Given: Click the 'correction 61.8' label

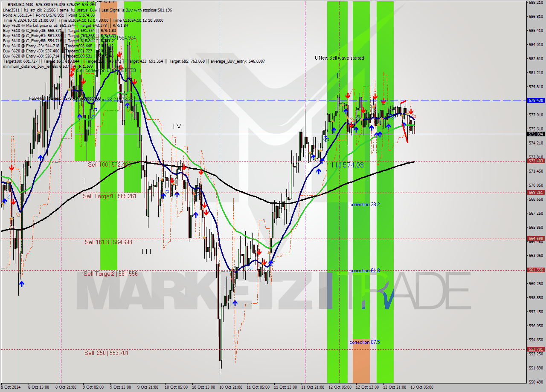Looking at the screenshot, I should click(x=365, y=271).
